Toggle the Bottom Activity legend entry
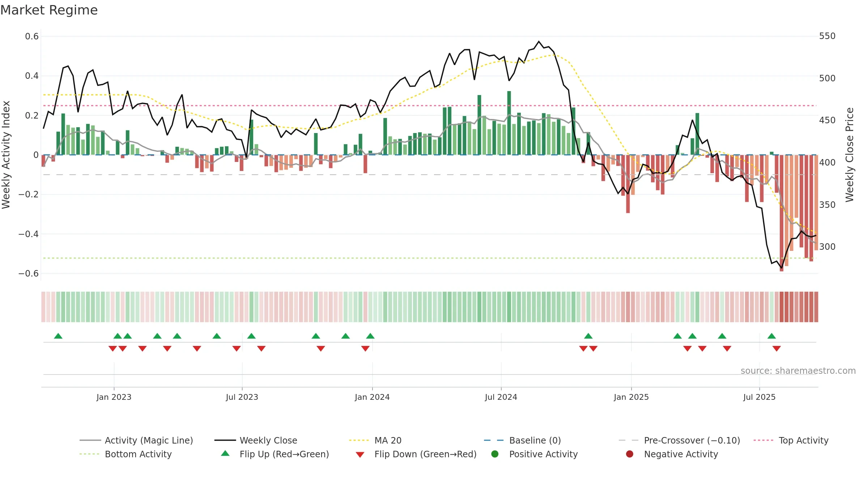The width and height of the screenshot is (868, 488). click(125, 454)
